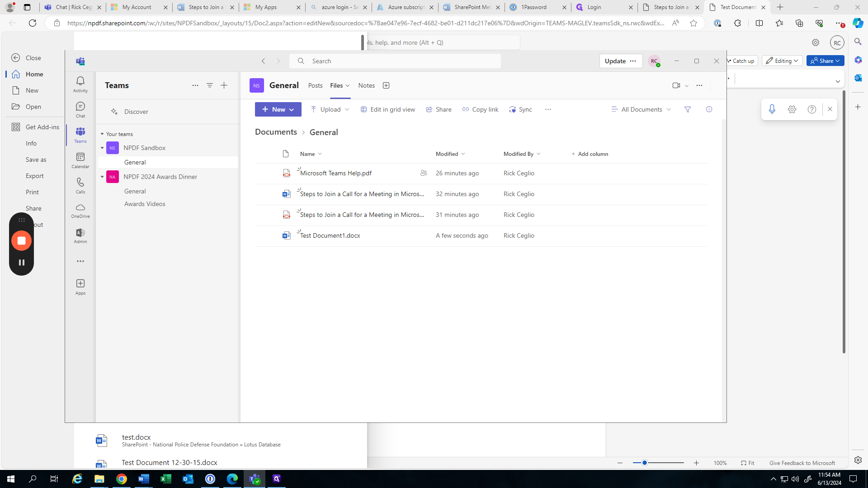Screen dimensions: 868x488
Task: Collapse the Your teams section
Action: (102, 134)
